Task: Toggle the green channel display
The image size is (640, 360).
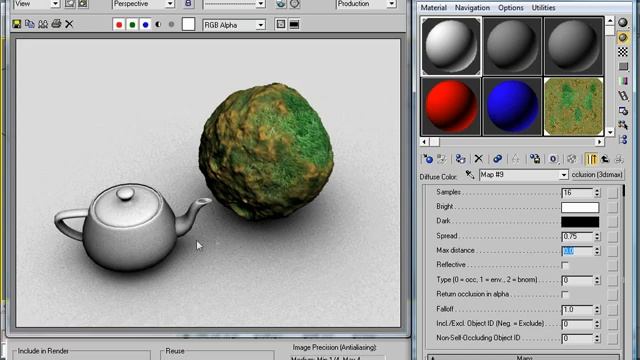Action: pyautogui.click(x=132, y=25)
